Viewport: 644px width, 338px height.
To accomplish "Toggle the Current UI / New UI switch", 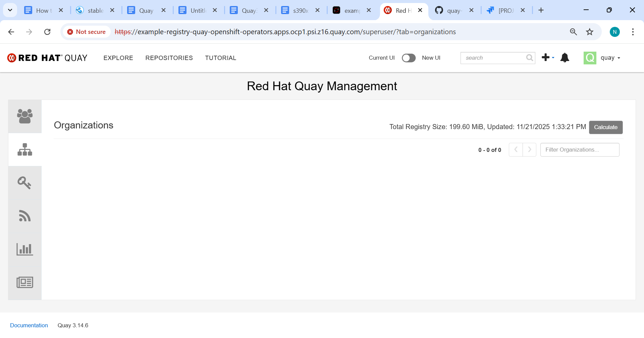I will [409, 58].
